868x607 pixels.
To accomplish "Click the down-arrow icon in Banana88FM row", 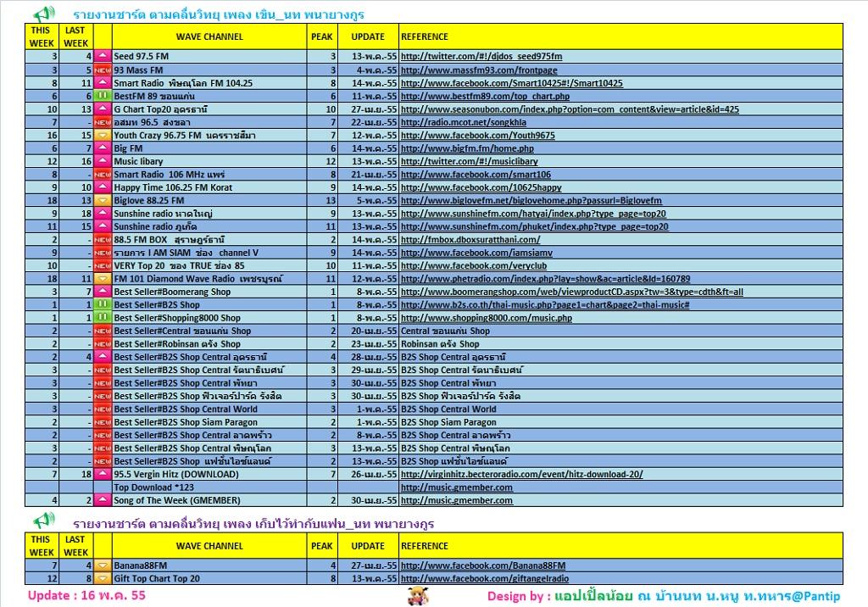I will (x=103, y=565).
